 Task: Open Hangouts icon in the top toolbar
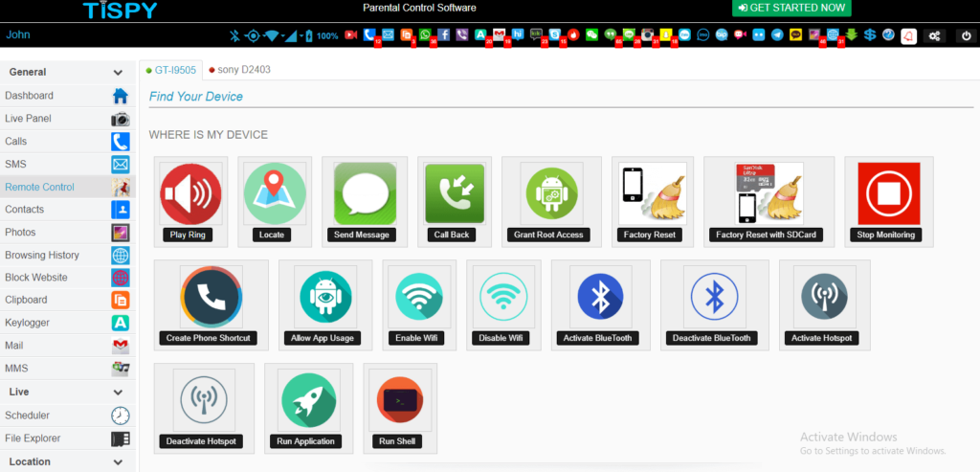coord(610,35)
